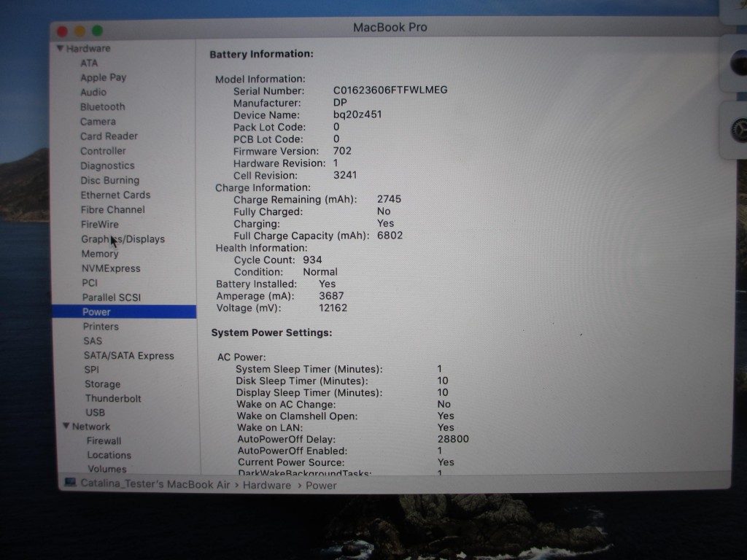
Task: Click the Hardware section heading
Action: (x=88, y=48)
